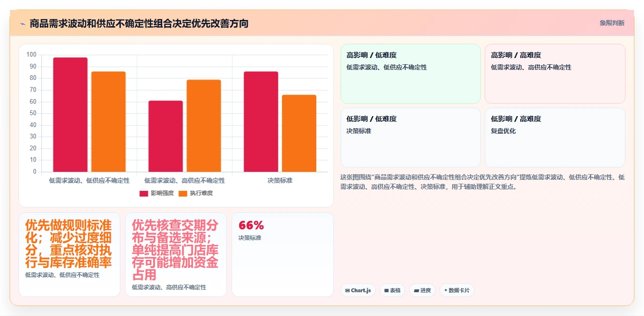Select the 数据卡片 tag pill
The width and height of the screenshot is (644, 316).
click(457, 290)
